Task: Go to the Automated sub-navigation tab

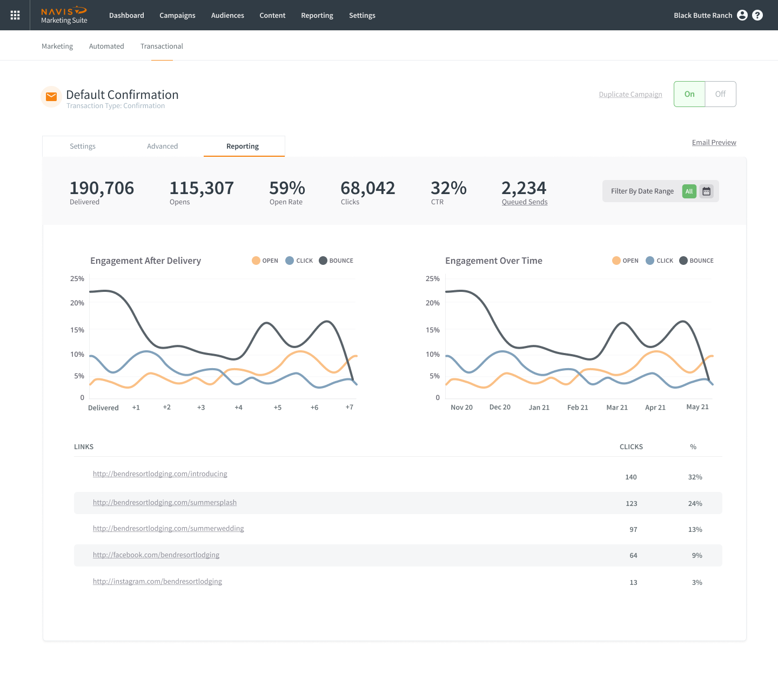Action: (106, 46)
